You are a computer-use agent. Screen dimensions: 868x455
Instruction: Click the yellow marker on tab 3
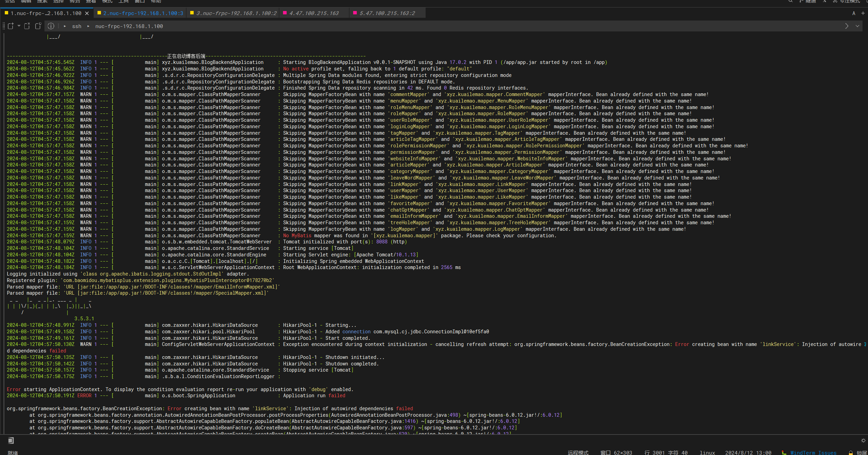192,13
